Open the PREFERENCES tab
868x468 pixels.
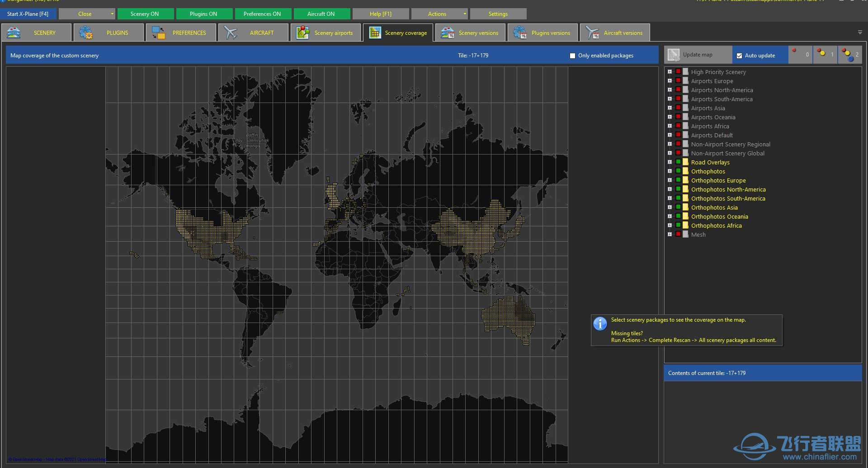click(181, 33)
